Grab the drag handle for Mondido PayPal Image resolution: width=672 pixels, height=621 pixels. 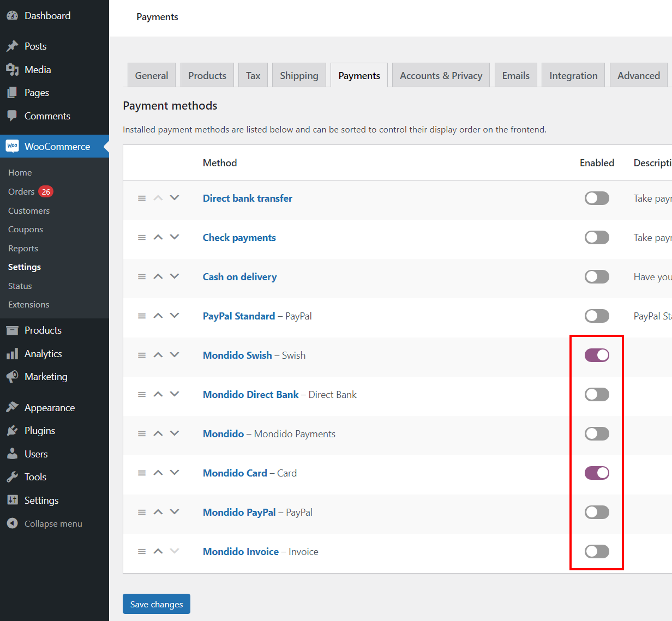click(x=142, y=513)
